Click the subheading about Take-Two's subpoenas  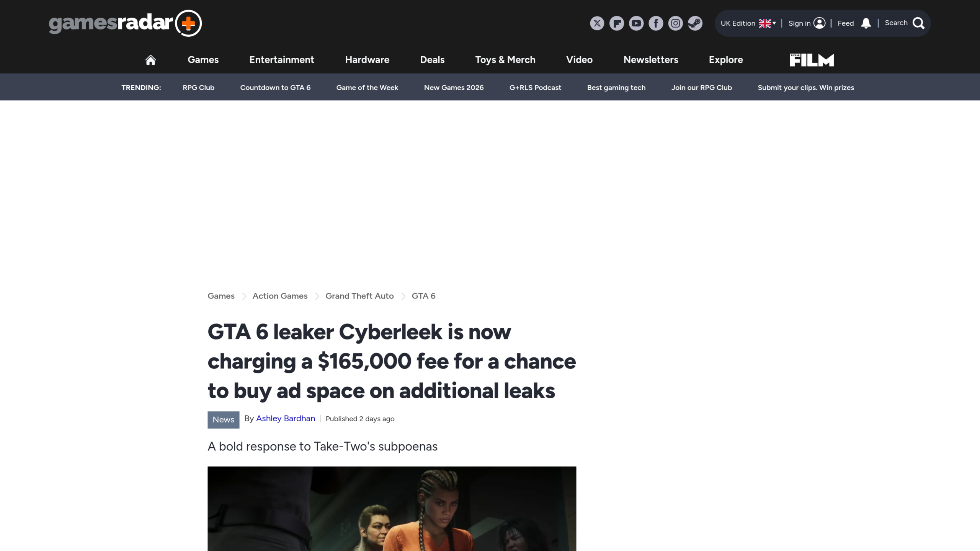pos(322,447)
